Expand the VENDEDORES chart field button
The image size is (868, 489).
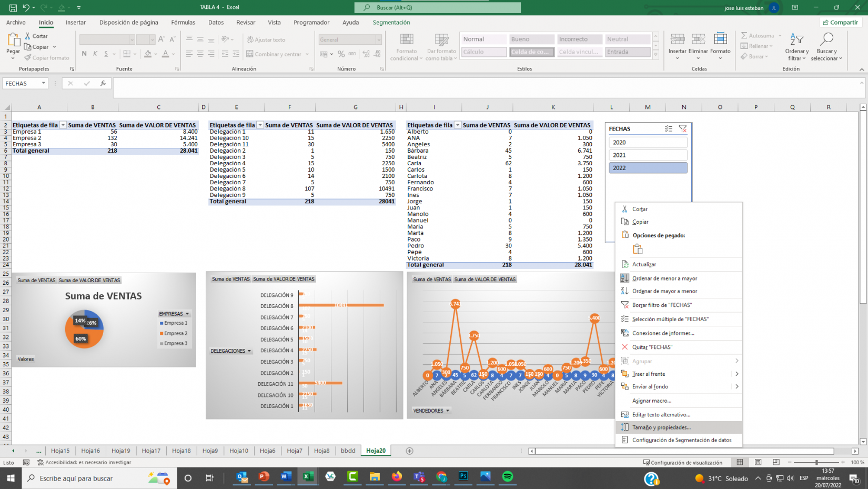coord(431,411)
